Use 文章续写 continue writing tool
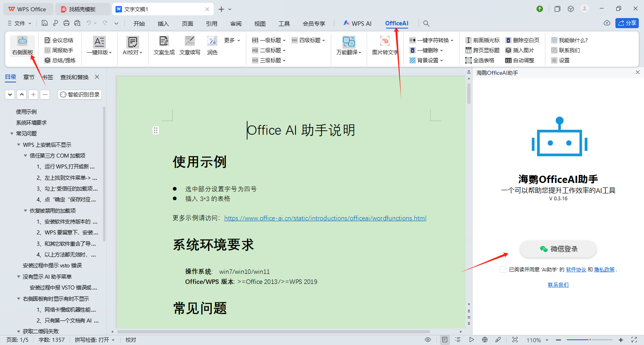Image resolution: width=644 pixels, height=345 pixels. (x=190, y=46)
